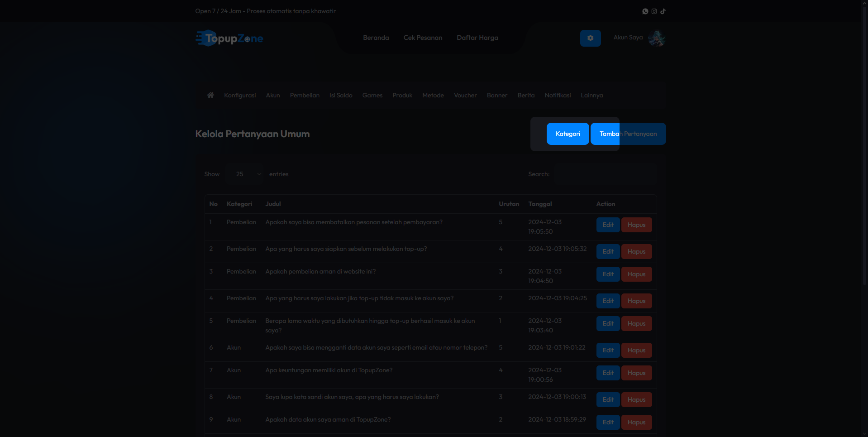Click the blue gear settings button
The width and height of the screenshot is (868, 437).
click(591, 38)
